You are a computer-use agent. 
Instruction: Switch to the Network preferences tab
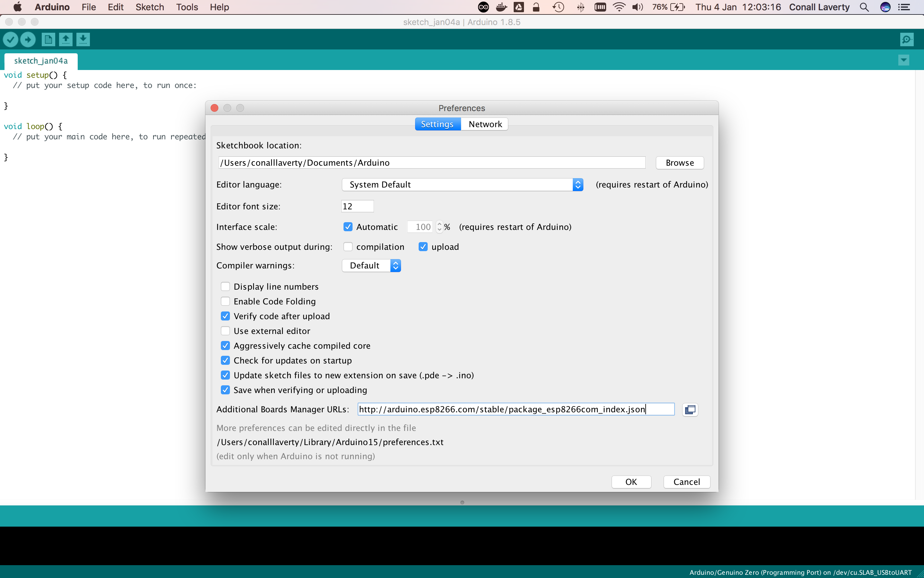click(485, 124)
